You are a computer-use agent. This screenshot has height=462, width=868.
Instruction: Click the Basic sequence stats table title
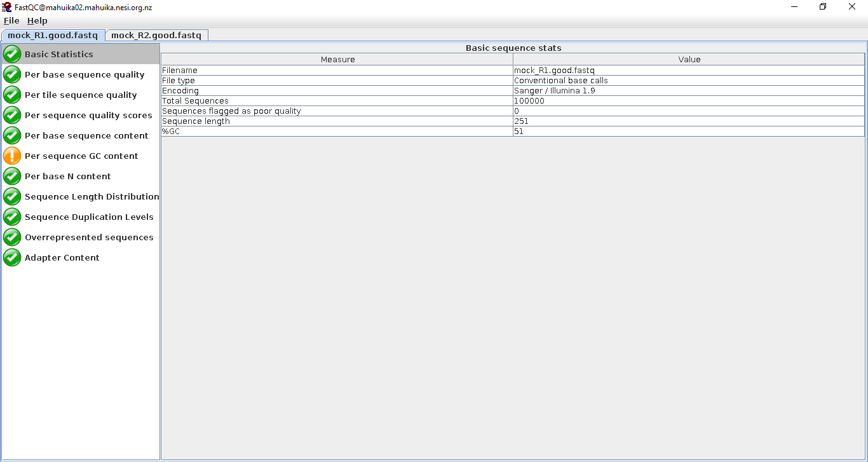tap(513, 48)
